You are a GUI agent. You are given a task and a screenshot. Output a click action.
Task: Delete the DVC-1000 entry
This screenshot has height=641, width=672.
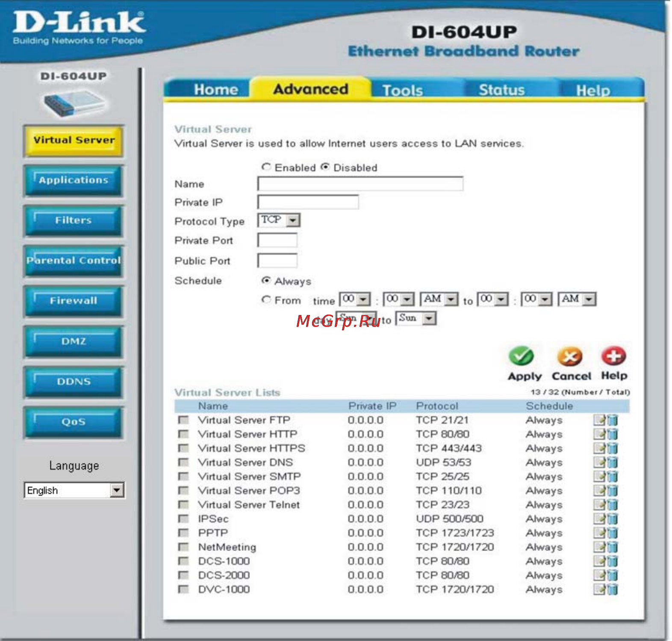613,589
